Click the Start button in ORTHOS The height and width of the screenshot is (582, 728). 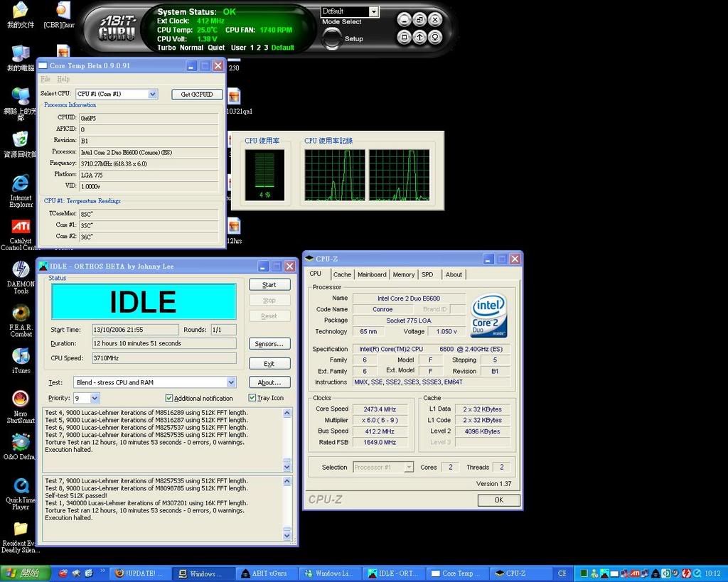[269, 284]
